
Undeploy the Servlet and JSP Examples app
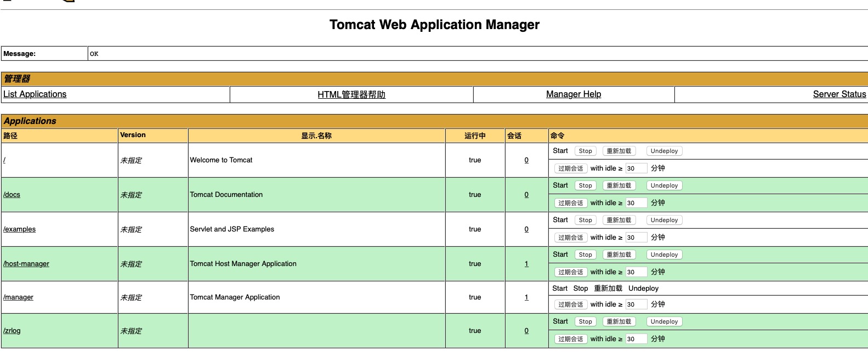[664, 220]
